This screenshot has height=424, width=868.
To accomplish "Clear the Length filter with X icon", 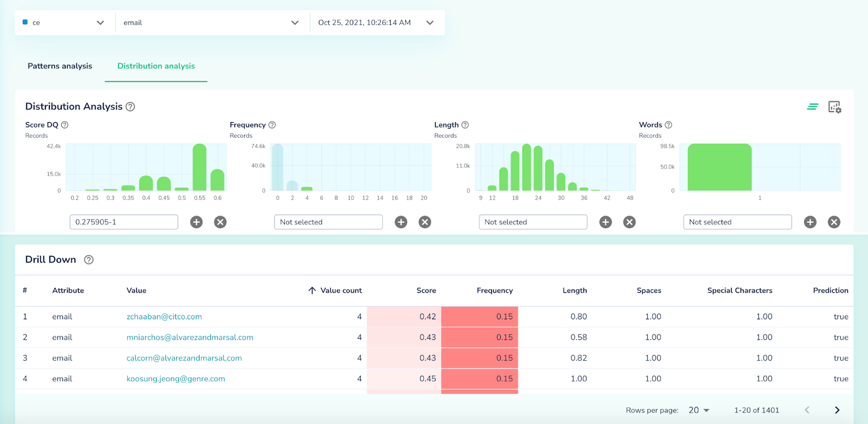I will tap(629, 222).
